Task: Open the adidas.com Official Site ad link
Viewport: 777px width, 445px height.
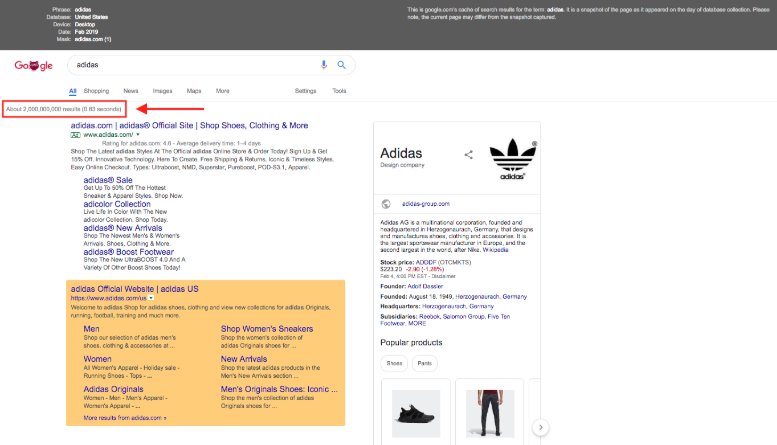Action: tap(189, 125)
